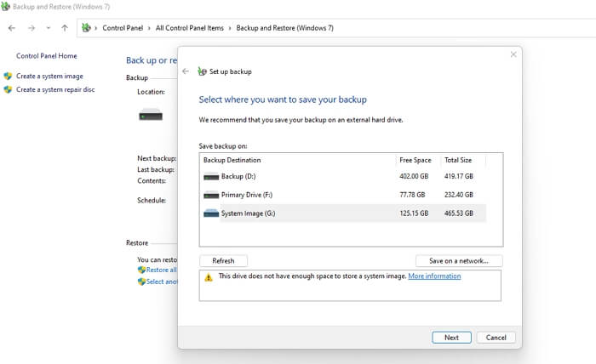The image size is (596, 364).
Task: Click the System Image (G:) drive icon
Action: click(211, 213)
